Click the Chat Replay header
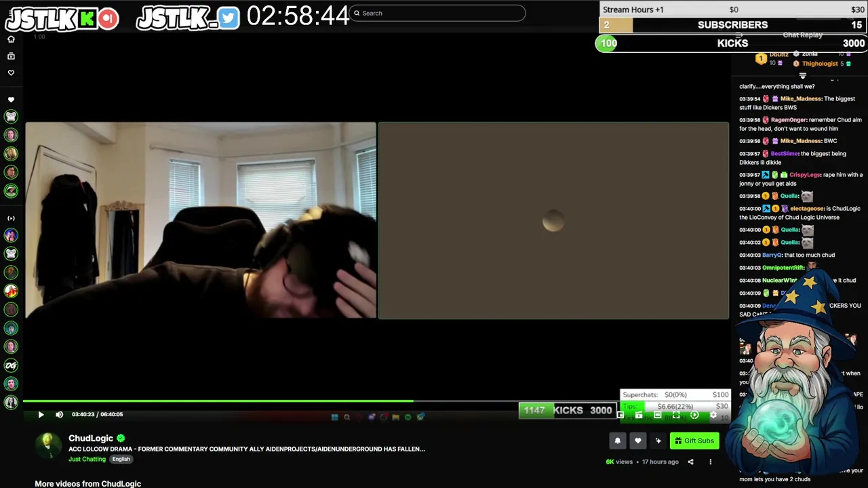This screenshot has width=868, height=488. 802,35
